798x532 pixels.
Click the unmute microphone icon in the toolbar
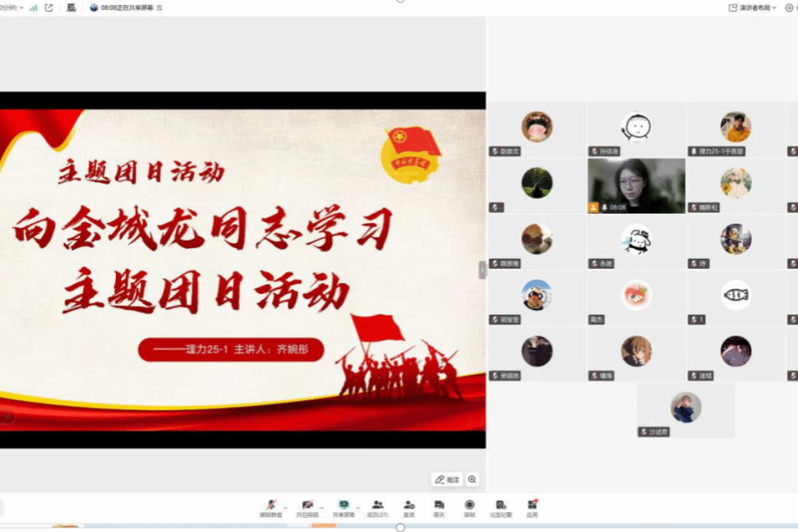click(270, 506)
